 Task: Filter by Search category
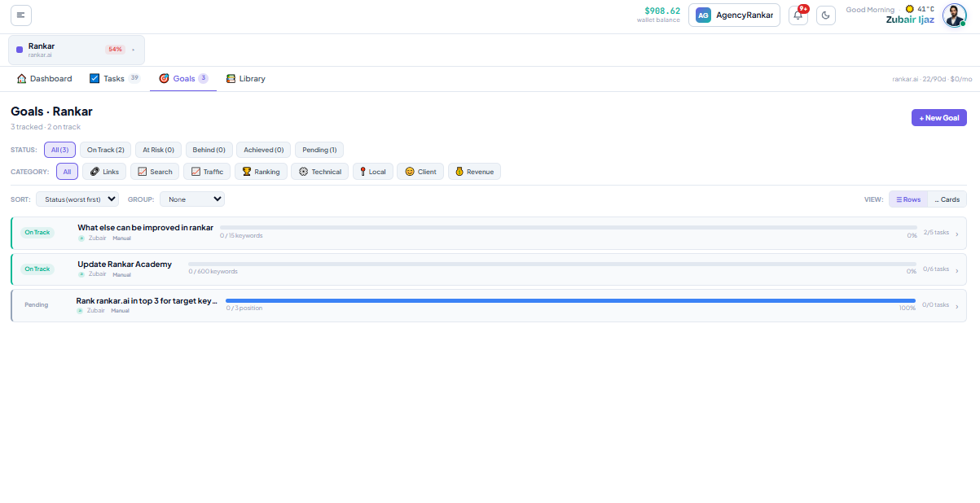[x=155, y=172]
